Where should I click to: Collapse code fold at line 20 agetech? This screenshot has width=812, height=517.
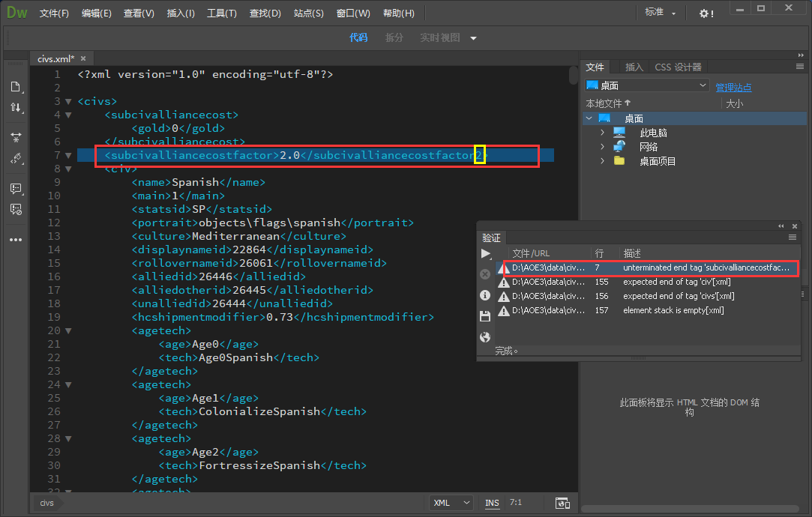(68, 330)
